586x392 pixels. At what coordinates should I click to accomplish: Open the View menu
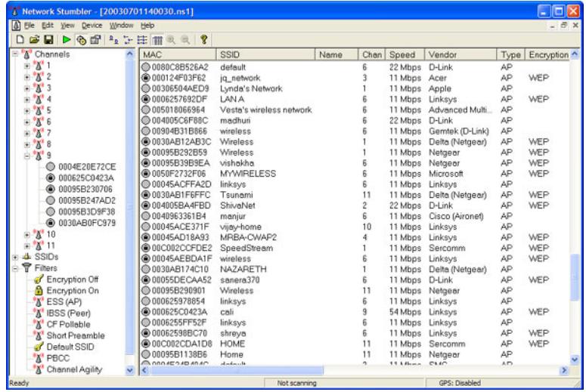coord(67,26)
